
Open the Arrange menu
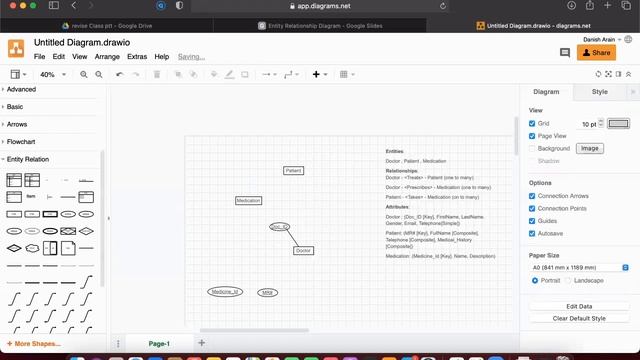(x=107, y=57)
